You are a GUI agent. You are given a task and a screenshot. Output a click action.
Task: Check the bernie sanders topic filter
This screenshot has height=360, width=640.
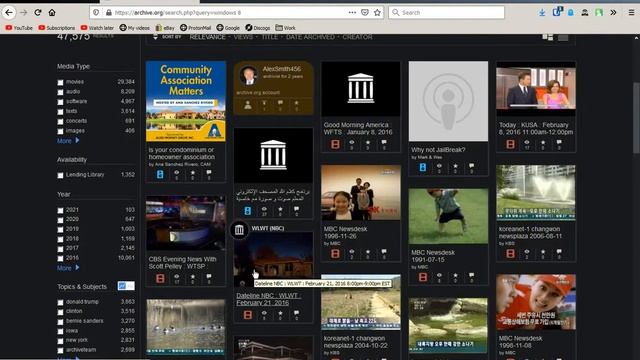60,322
